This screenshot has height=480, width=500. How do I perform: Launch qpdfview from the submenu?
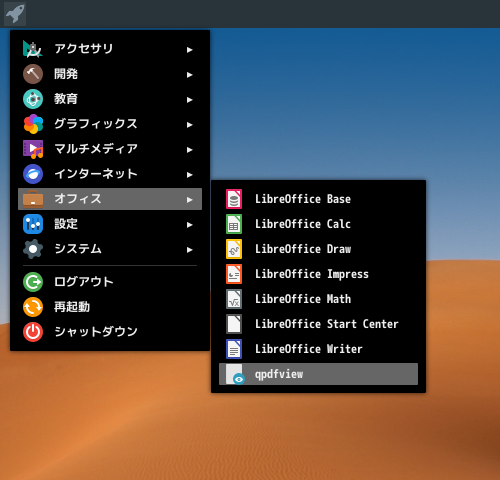pyautogui.click(x=318, y=374)
